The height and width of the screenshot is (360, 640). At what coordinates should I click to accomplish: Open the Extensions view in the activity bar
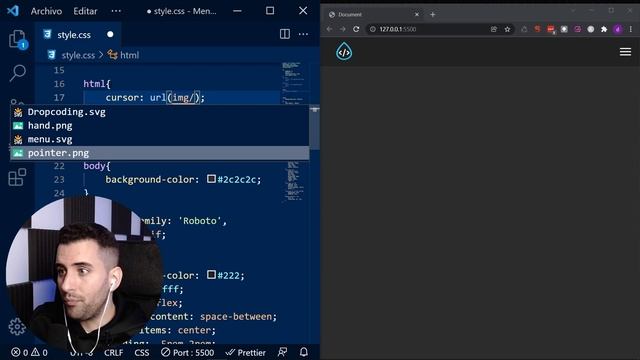[17, 177]
